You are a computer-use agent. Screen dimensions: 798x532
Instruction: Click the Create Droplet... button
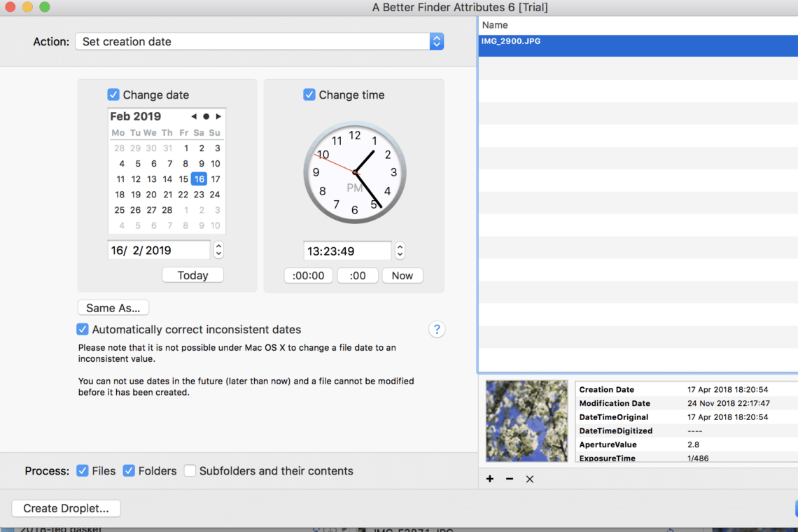tap(66, 508)
